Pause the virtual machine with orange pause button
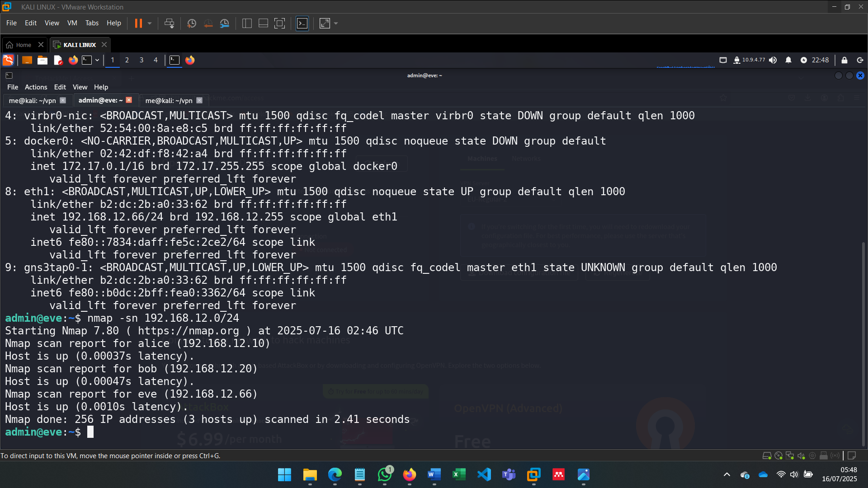This screenshot has width=868, height=488. tap(138, 23)
